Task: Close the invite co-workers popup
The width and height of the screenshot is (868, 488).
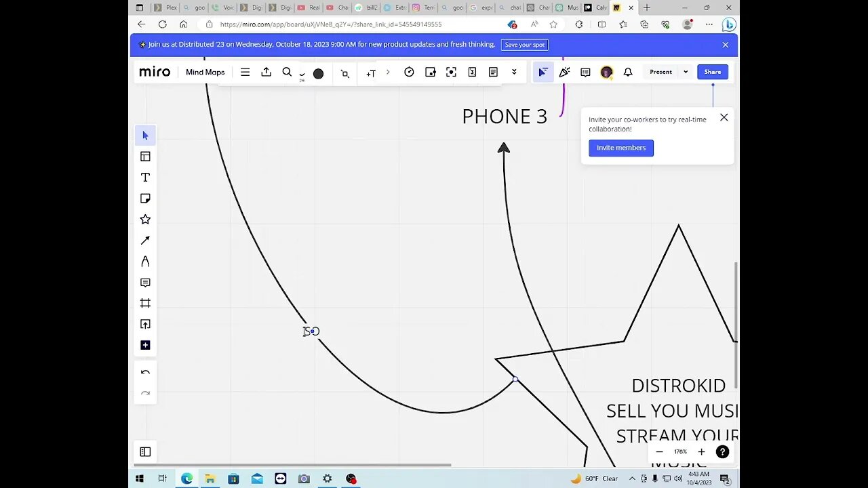Action: click(724, 117)
